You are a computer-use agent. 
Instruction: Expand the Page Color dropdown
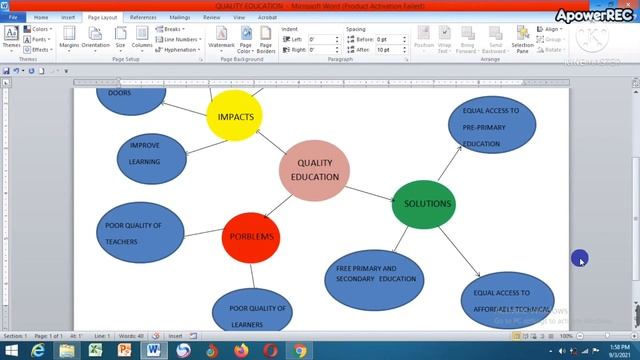click(246, 39)
